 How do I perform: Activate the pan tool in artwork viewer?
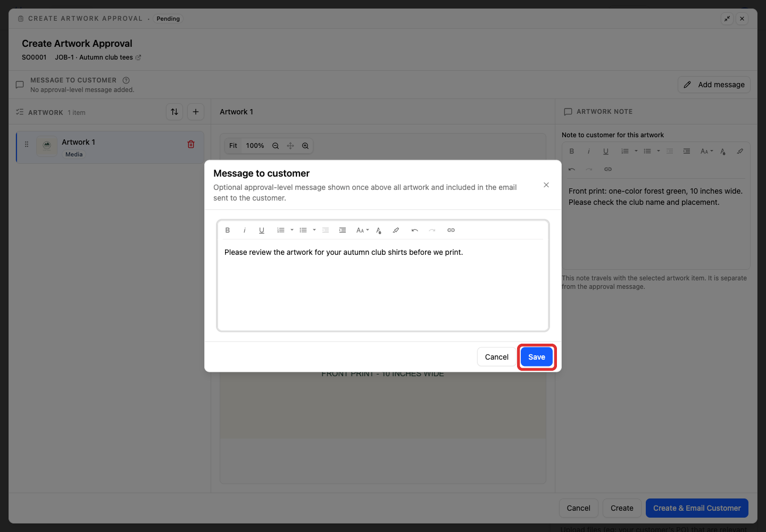click(290, 146)
